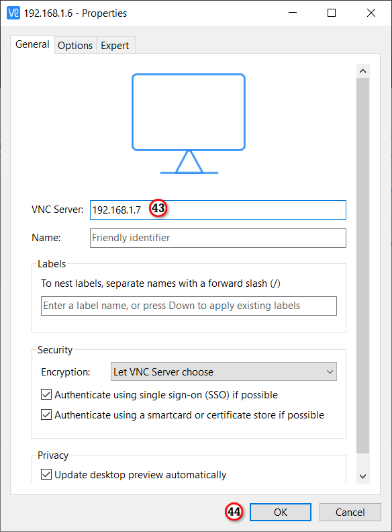Focus the VNC Server address field

(218, 210)
